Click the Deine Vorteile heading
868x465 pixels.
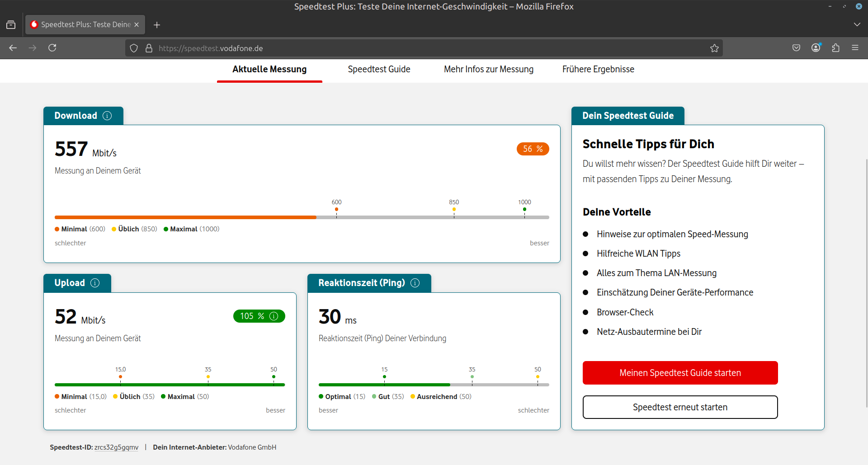click(617, 212)
